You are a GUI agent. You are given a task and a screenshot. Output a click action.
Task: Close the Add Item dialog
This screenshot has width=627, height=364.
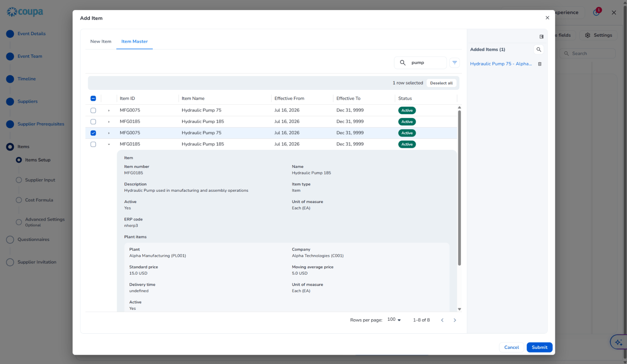[547, 18]
